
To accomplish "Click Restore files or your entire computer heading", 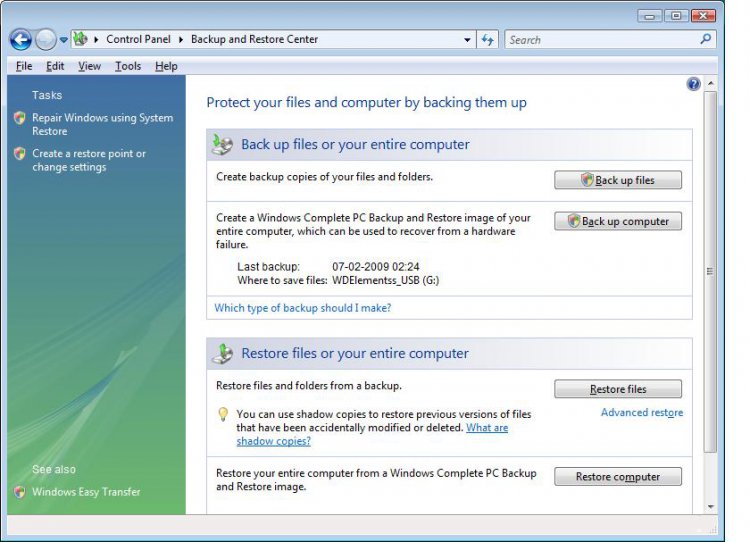I will 355,354.
